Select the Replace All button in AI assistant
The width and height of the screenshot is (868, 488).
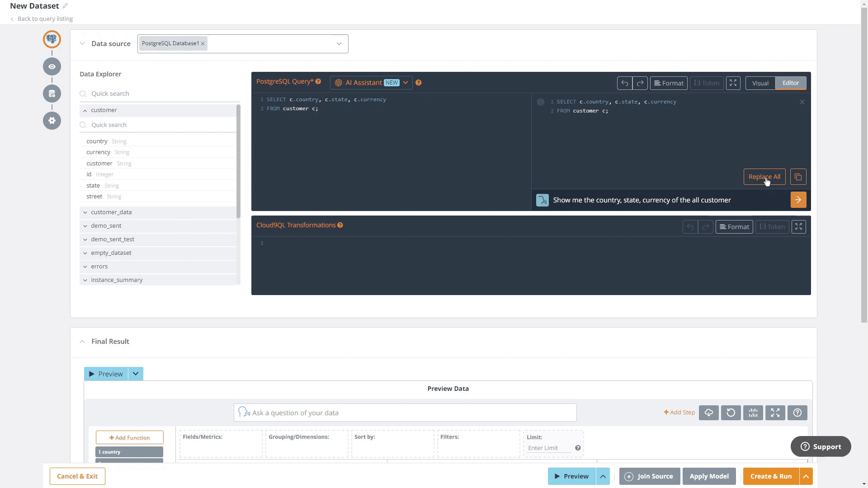(764, 176)
